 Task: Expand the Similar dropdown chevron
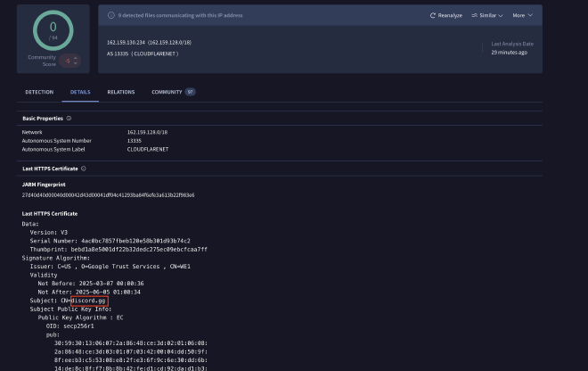click(x=501, y=15)
